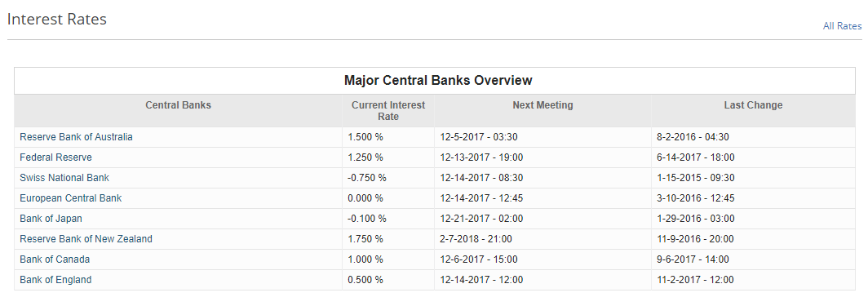Open Swiss National Bank details
The width and height of the screenshot is (868, 306).
(x=64, y=178)
